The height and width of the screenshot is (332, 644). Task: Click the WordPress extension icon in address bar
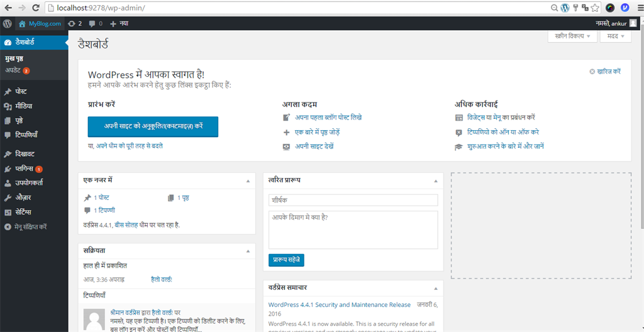[x=565, y=8]
